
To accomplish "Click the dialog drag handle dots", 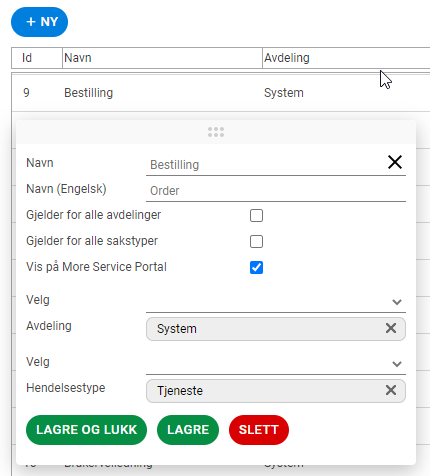I will coord(216,132).
